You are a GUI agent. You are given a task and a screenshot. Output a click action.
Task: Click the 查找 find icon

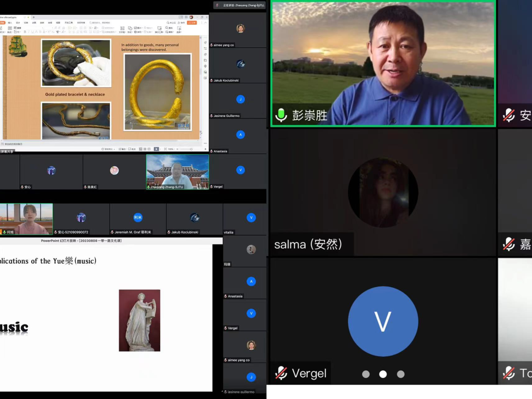169,28
